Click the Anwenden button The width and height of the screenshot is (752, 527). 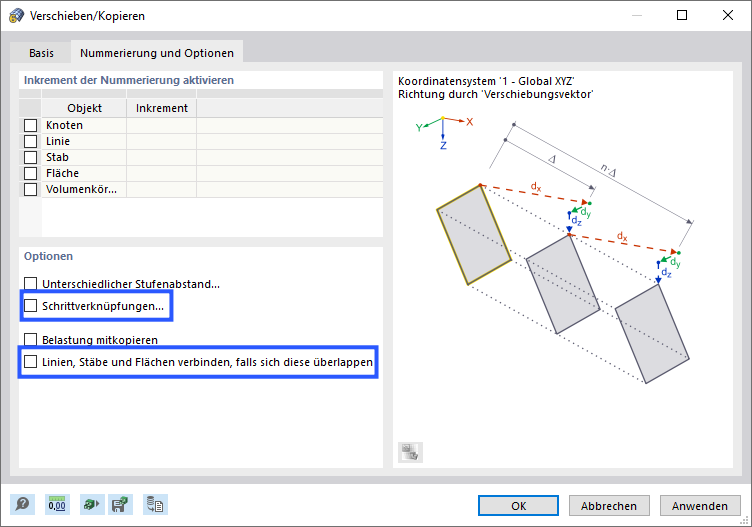pyautogui.click(x=700, y=505)
